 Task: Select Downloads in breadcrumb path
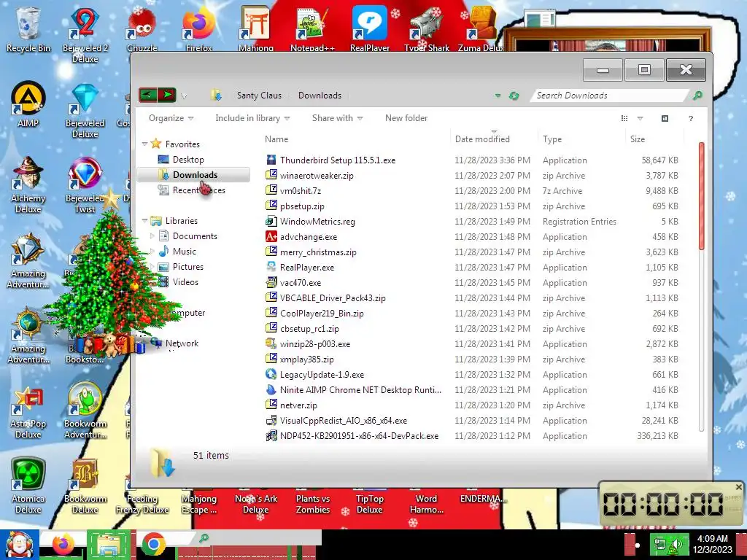tap(320, 96)
